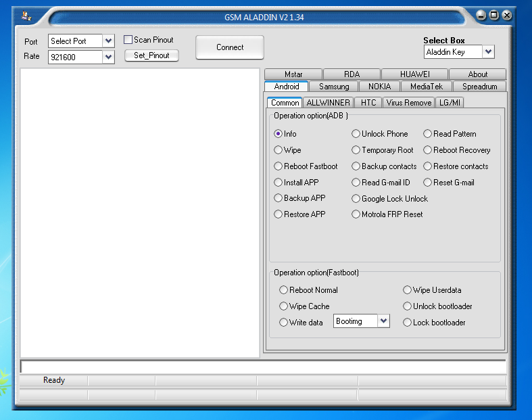Select the Common sub-tab
The image size is (532, 420).
click(x=285, y=103)
